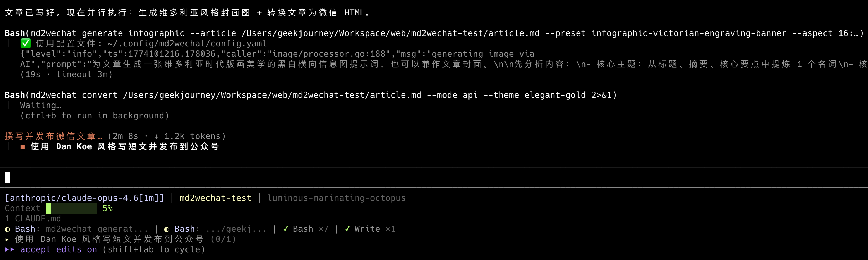Click the ~/.config/md2wechat/config.yaml path
Image resolution: width=868 pixels, height=260 pixels.
tap(187, 44)
